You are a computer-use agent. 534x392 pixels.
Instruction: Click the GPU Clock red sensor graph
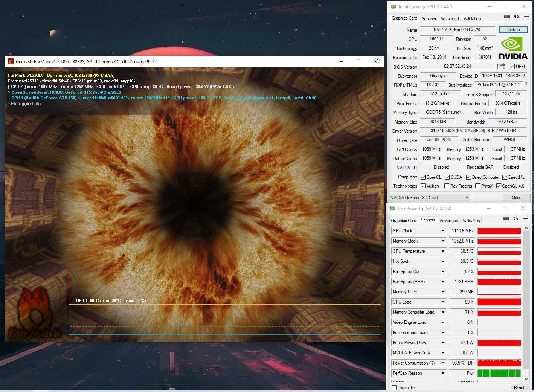pyautogui.click(x=499, y=231)
